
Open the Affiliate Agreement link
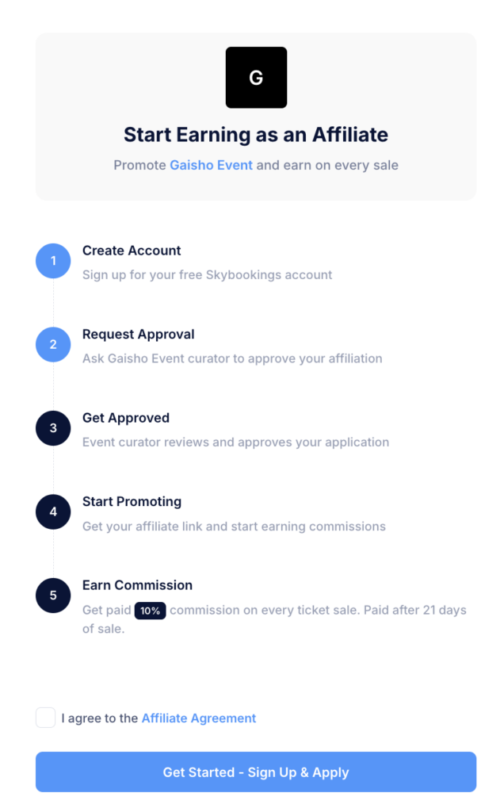click(x=199, y=718)
